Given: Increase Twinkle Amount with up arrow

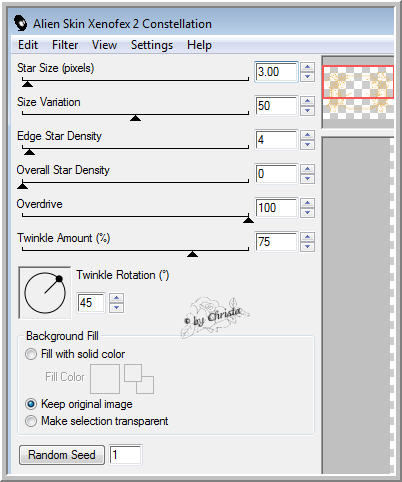Looking at the screenshot, I should [307, 237].
